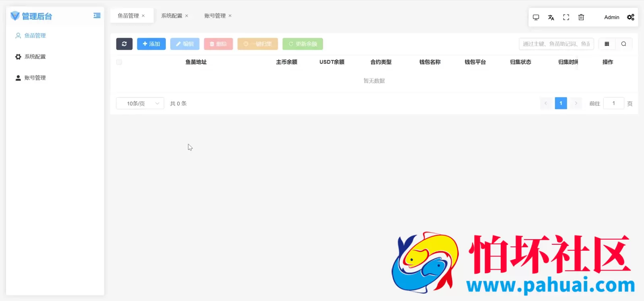Close the 鱼苗管理 tab
Image resolution: width=644 pixels, height=301 pixels.
143,16
